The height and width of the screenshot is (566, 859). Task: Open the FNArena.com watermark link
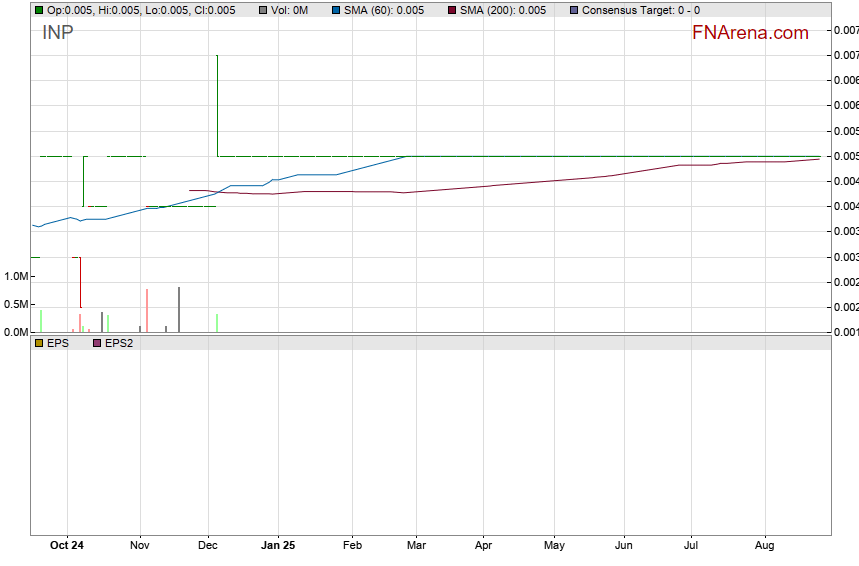[750, 33]
